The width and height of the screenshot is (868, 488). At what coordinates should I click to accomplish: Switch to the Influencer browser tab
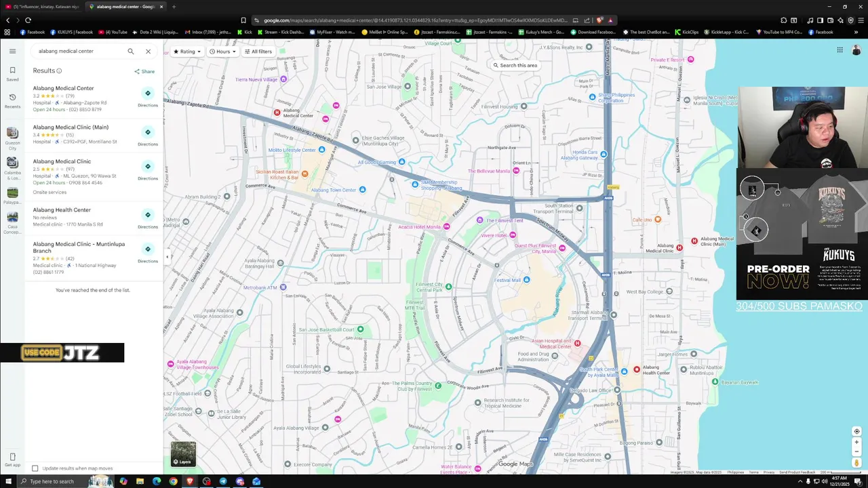coord(42,7)
